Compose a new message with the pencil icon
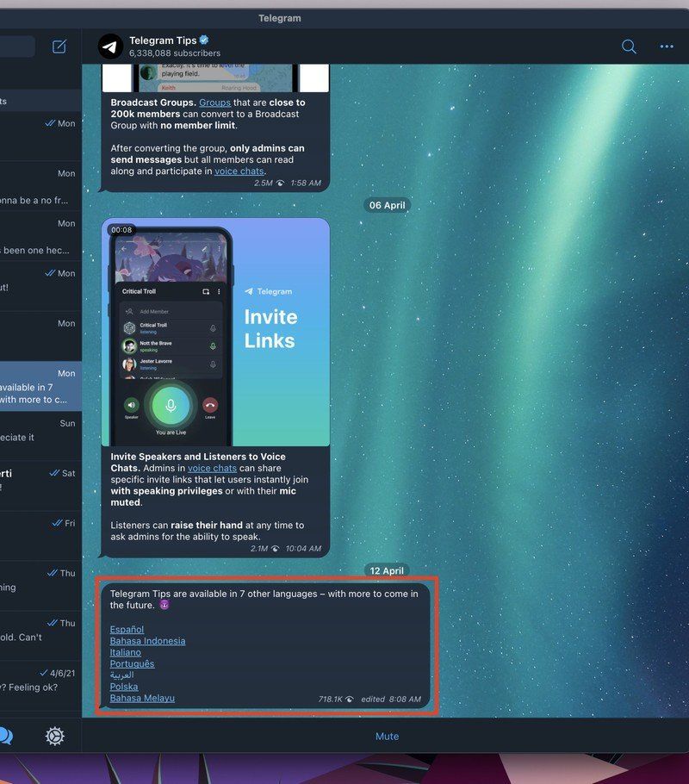The width and height of the screenshot is (689, 784). pyautogui.click(x=59, y=47)
